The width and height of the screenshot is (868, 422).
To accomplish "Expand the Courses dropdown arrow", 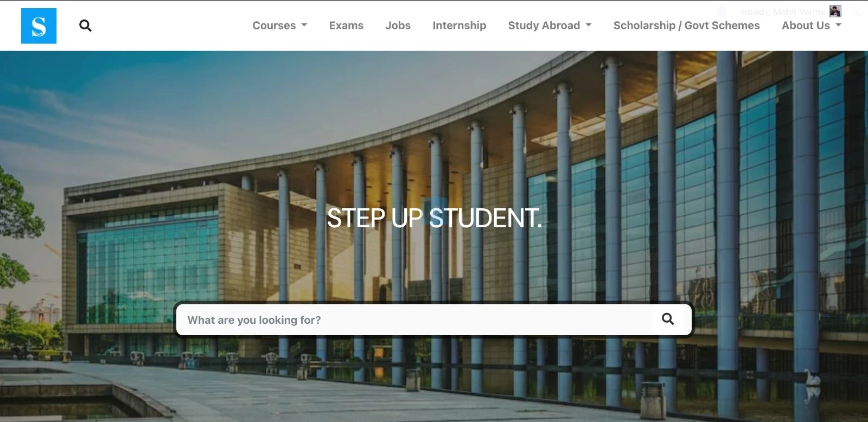I will [x=304, y=25].
